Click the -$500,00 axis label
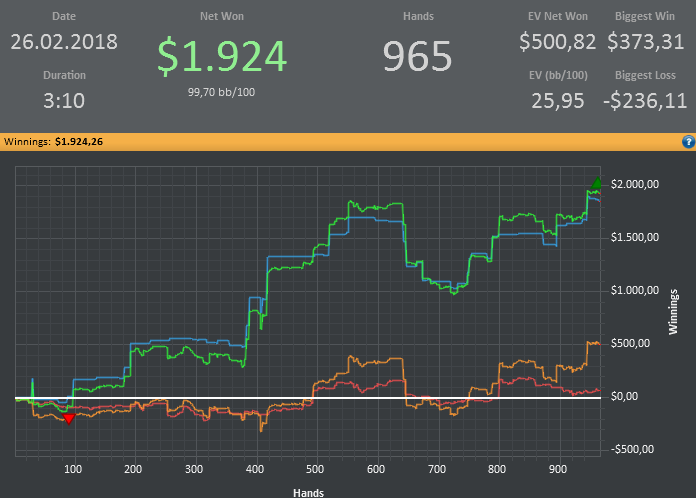696x498 pixels. tap(632, 449)
